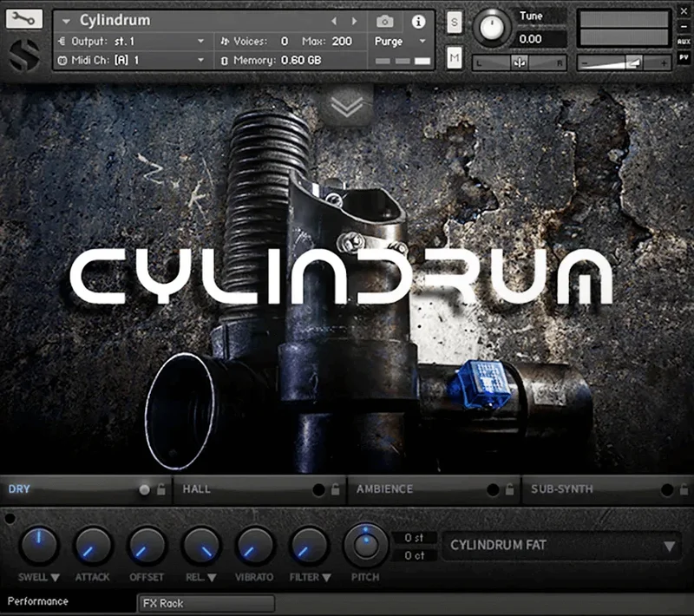This screenshot has height=616, width=694.
Task: Click the FILTER knob
Action: coord(309,546)
